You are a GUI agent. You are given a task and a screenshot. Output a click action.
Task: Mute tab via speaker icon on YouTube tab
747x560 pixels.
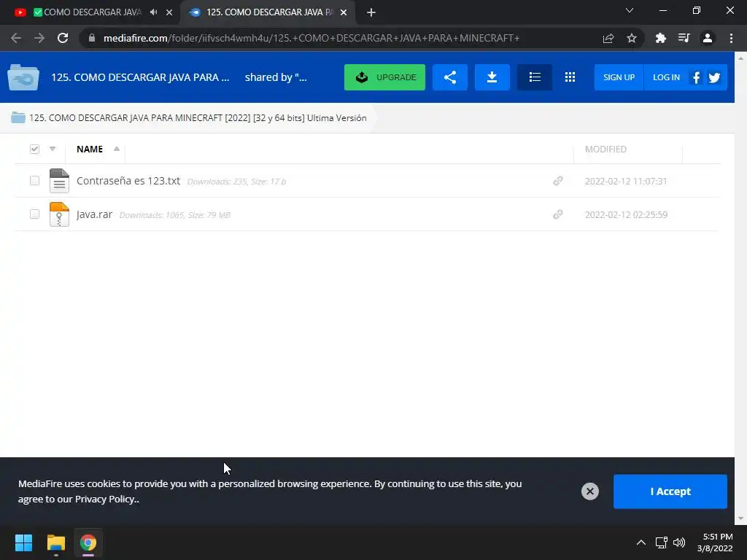click(153, 12)
